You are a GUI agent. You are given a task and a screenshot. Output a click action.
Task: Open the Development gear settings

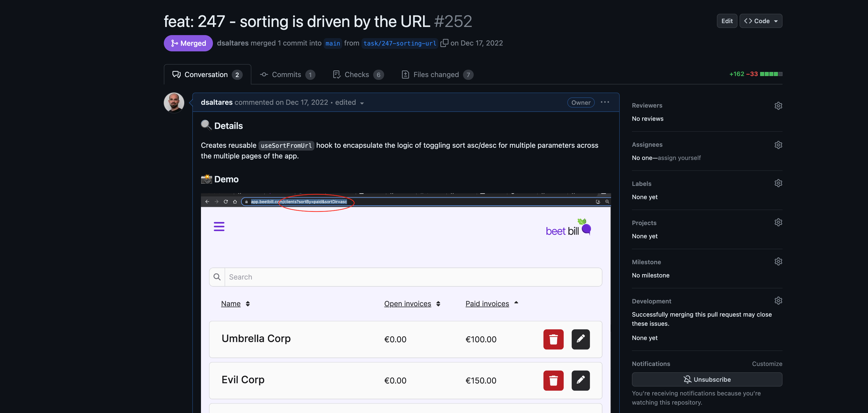coord(778,300)
